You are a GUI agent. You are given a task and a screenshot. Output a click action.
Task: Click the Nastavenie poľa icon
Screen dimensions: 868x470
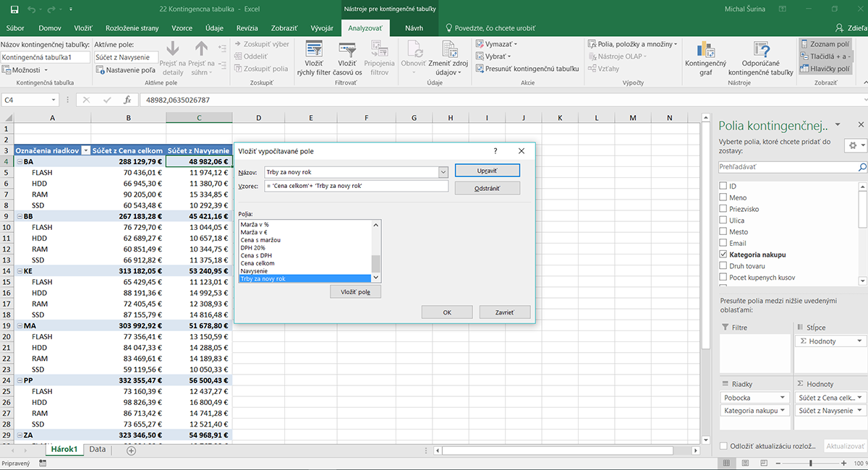101,69
